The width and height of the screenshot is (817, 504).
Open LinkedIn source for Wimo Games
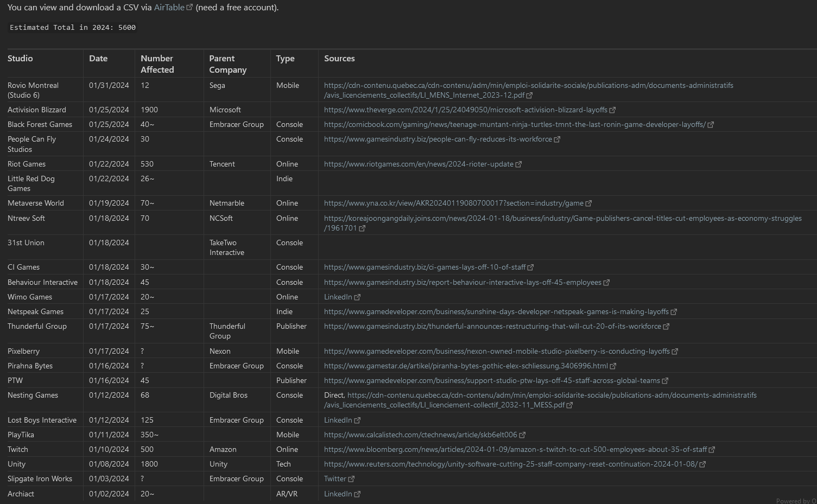338,297
